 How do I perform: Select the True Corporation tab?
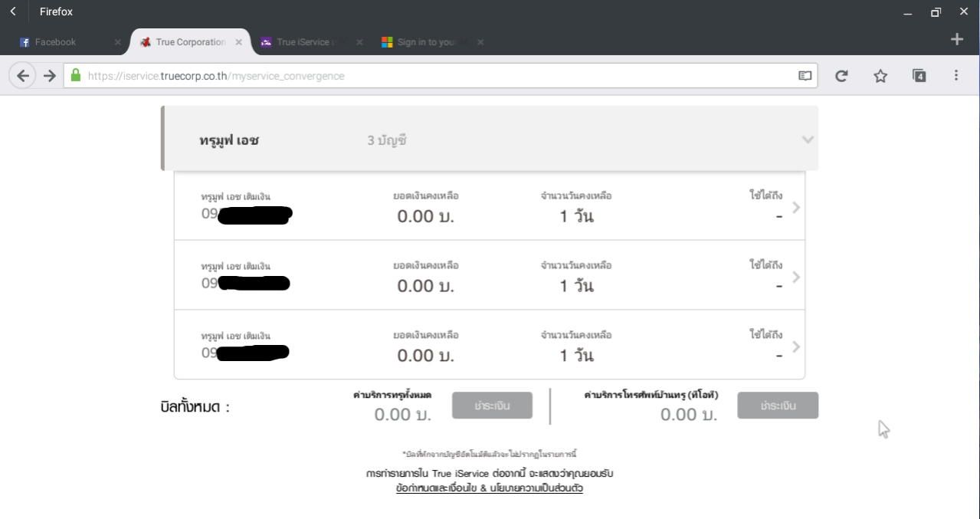[190, 42]
